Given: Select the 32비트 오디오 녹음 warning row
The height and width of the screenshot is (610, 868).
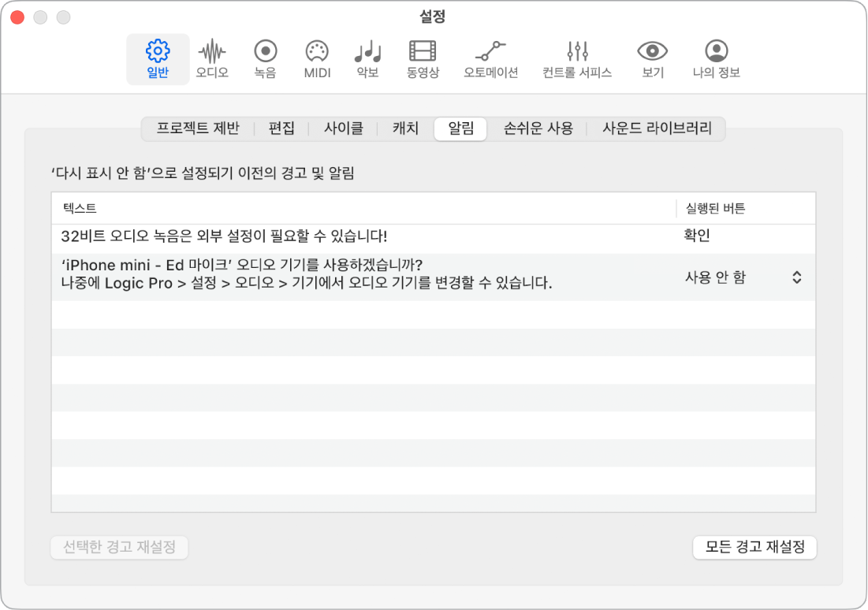Looking at the screenshot, I should point(434,239).
